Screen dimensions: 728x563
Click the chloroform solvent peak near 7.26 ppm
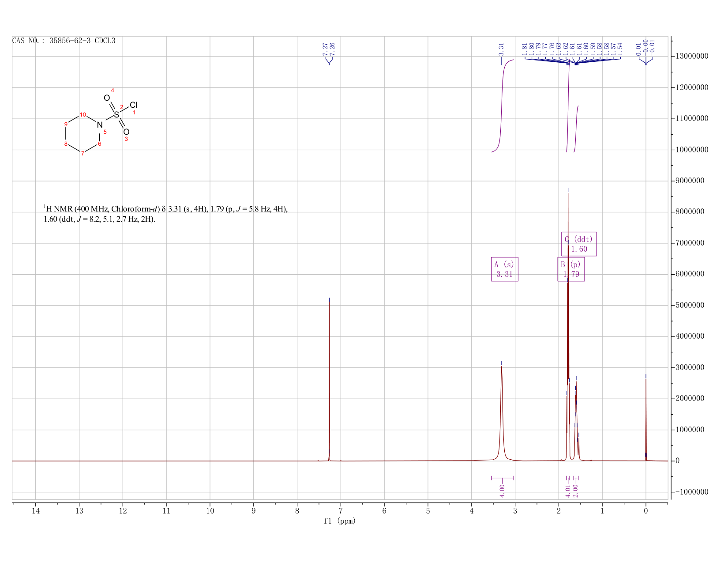[329, 380]
